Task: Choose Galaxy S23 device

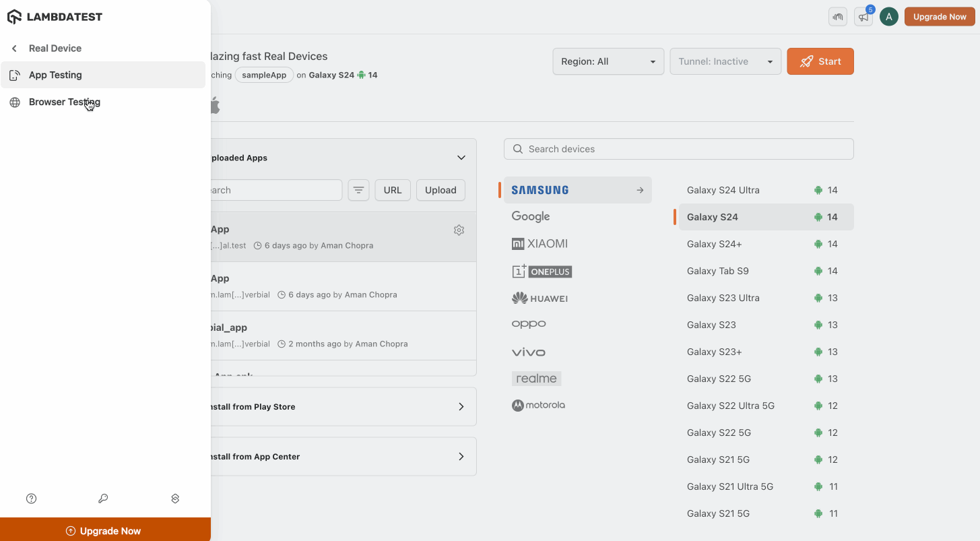Action: 766,325
